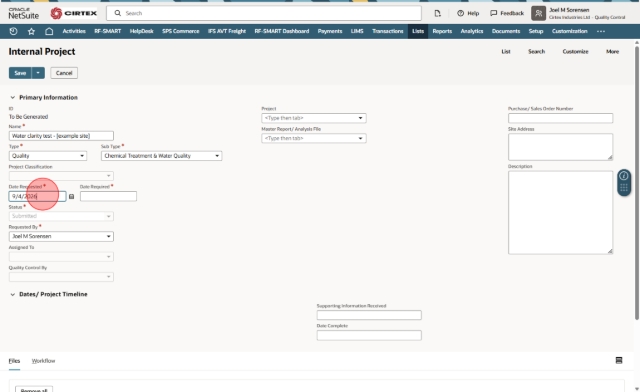Screen dimensions: 640x392
Task: Open the Analytics menu
Action: pos(472,31)
